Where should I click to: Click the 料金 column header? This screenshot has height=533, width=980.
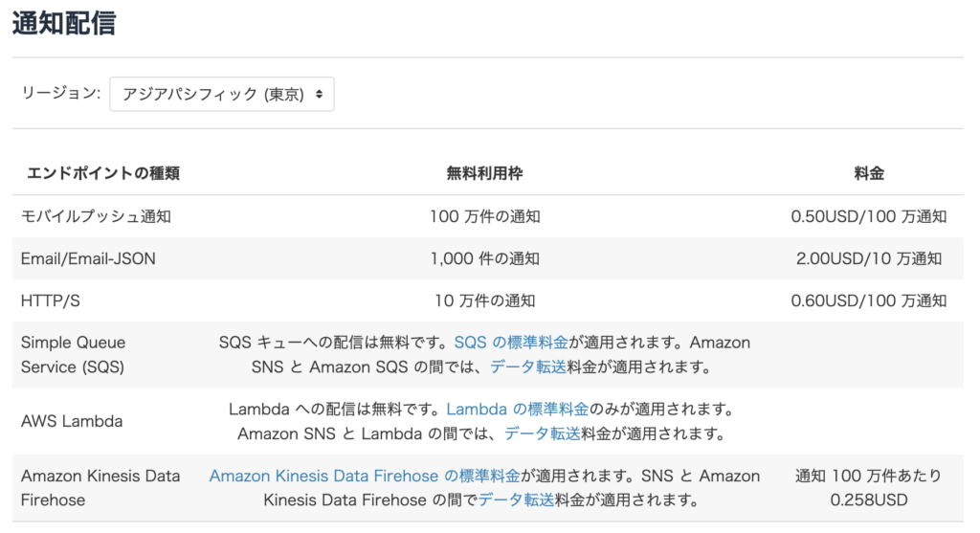(x=869, y=173)
